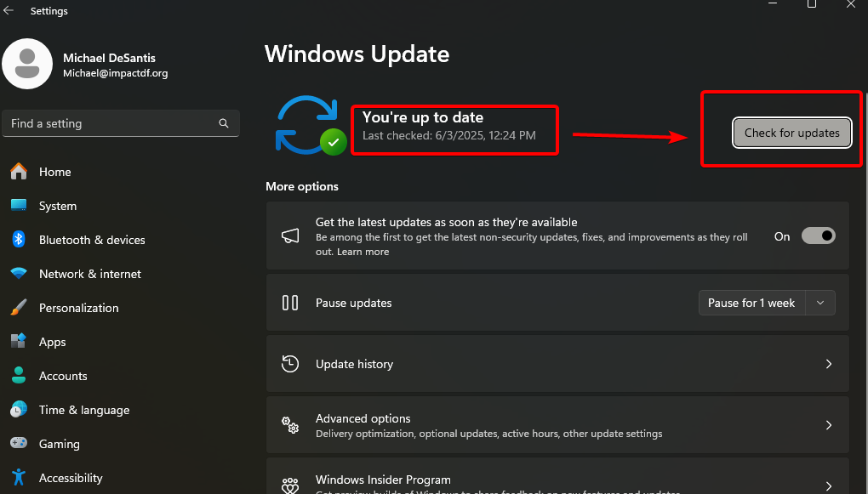Maximize the Settings window

pos(812,4)
